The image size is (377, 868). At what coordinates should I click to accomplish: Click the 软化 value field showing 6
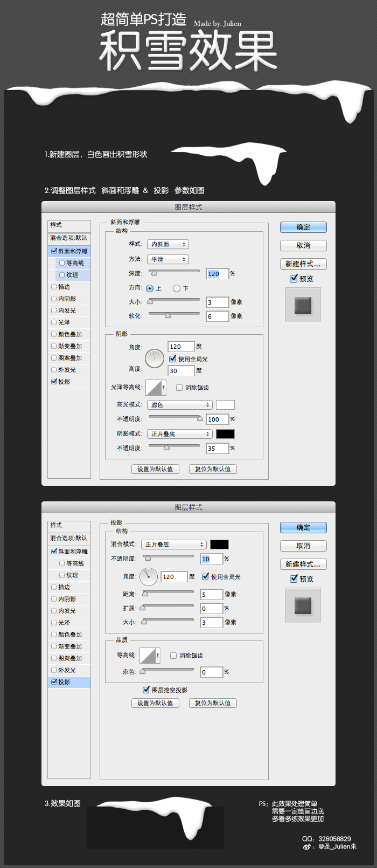[x=218, y=316]
